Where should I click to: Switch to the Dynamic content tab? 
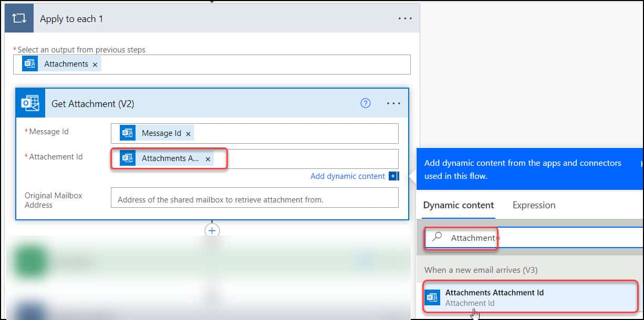(458, 205)
